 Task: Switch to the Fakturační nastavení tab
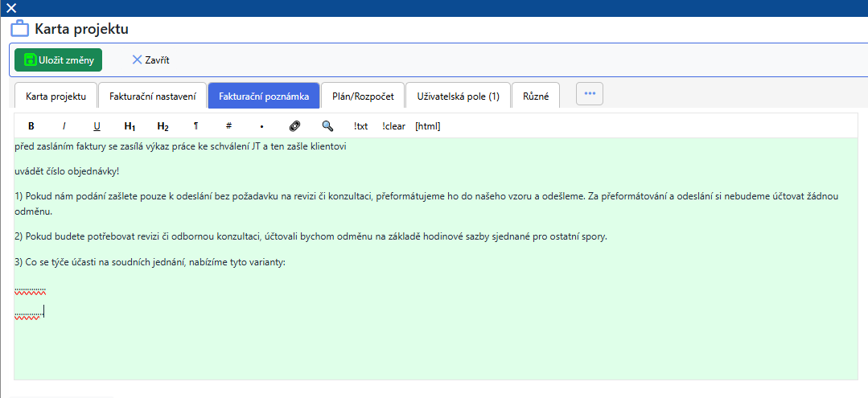[152, 96]
